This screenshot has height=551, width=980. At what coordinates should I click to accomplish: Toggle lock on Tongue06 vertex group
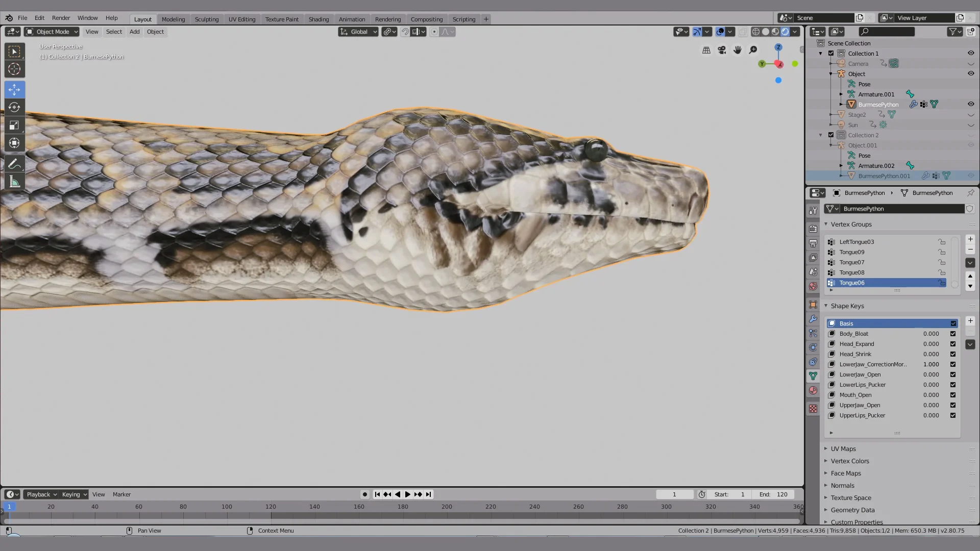pyautogui.click(x=942, y=283)
